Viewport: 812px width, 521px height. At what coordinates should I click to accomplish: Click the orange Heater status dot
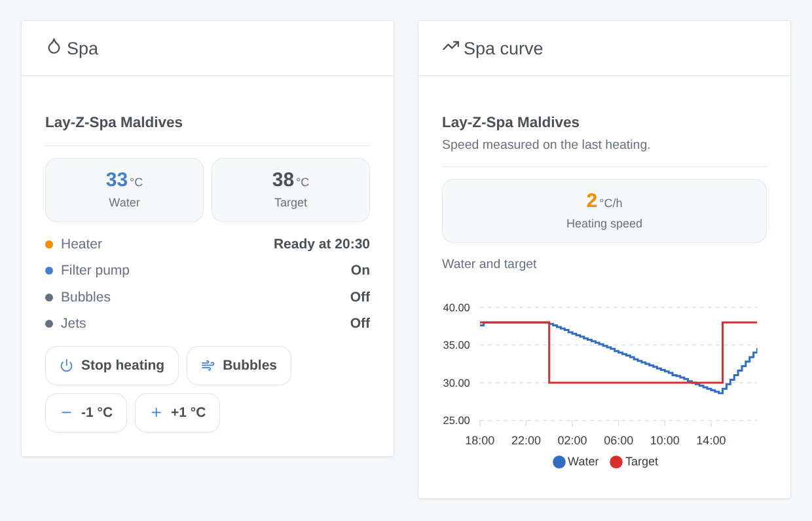[49, 244]
